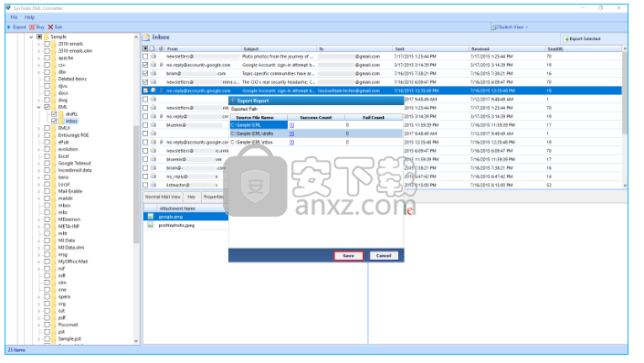
Task: Click the red Exit X icon
Action: pyautogui.click(x=50, y=27)
